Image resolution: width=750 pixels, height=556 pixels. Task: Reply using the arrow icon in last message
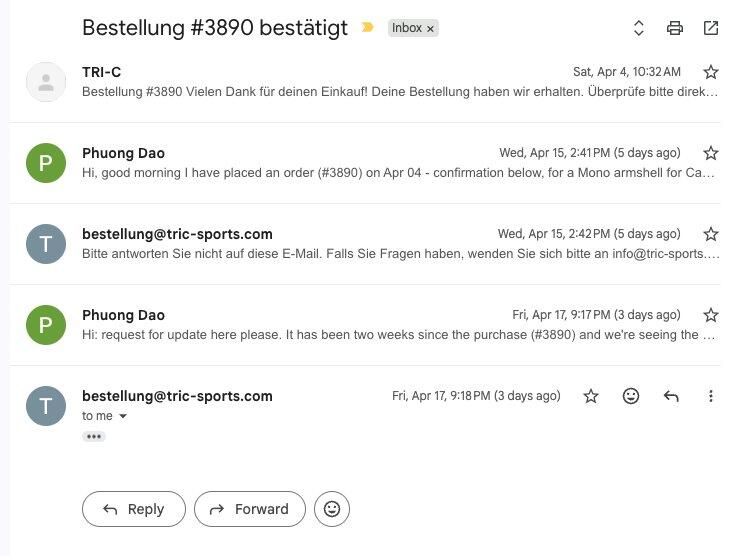[x=671, y=396]
